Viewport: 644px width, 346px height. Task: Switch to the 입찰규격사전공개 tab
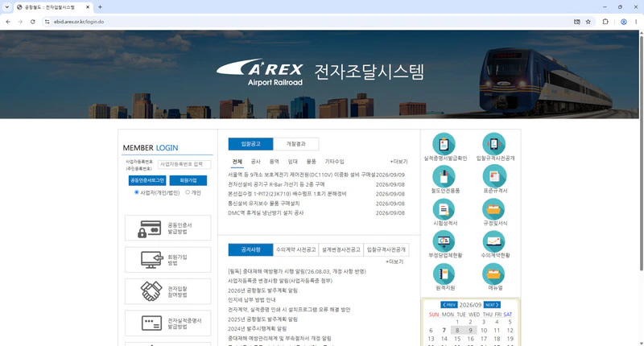coord(386,249)
